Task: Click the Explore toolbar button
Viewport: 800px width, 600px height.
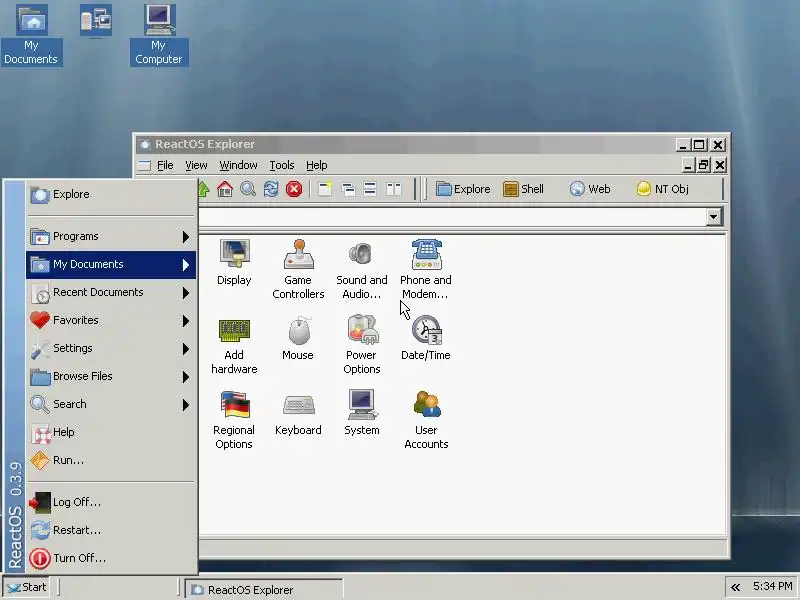Action: click(x=463, y=189)
